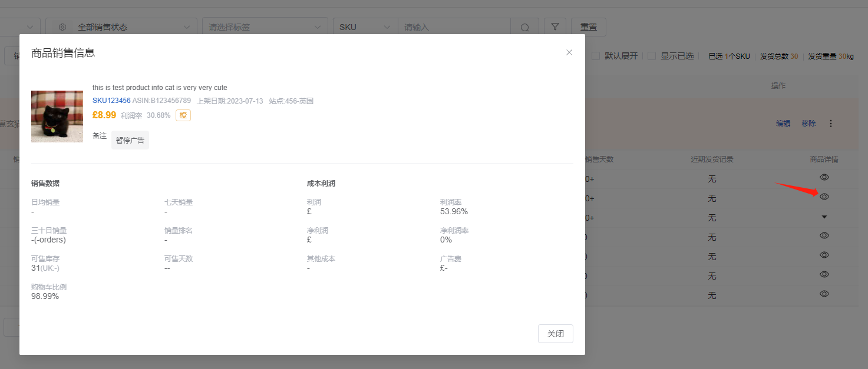
Task: Click the magnifier search icon button
Action: (524, 27)
